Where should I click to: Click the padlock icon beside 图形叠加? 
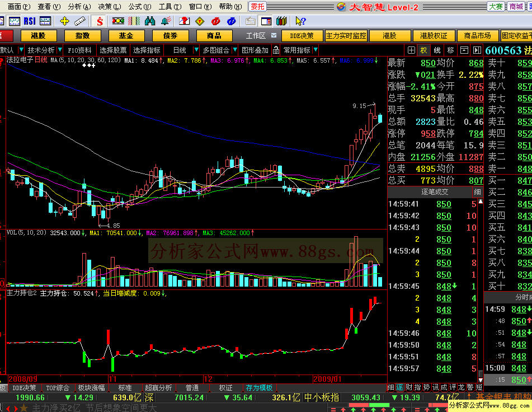276,50
